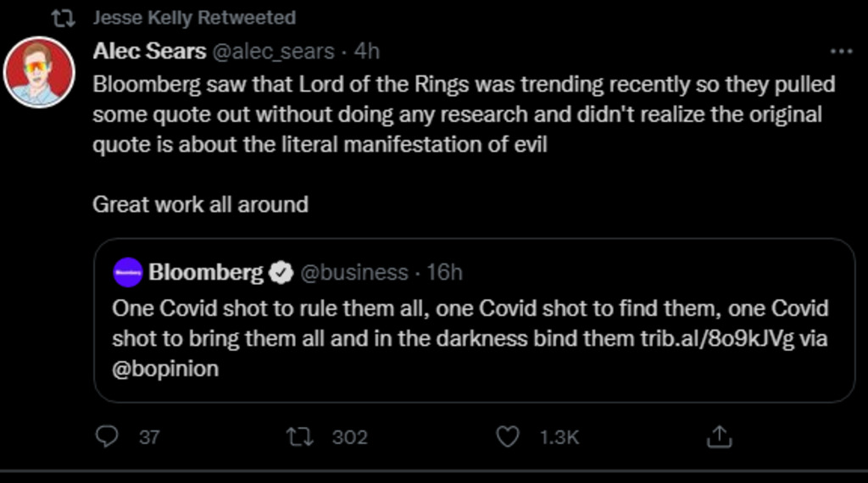Click the @alec_sears handle
This screenshot has width=868, height=483.
click(272, 51)
